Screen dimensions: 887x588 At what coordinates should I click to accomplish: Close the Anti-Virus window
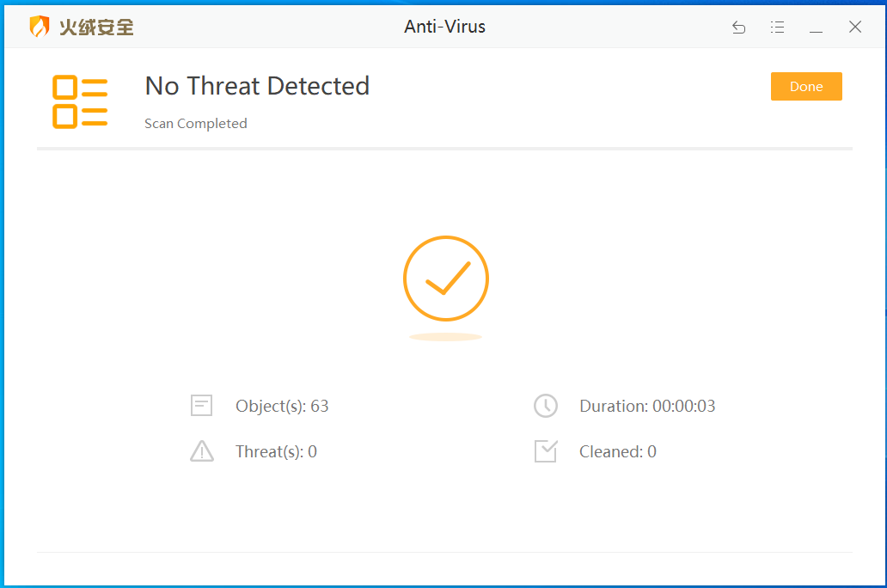tap(855, 28)
